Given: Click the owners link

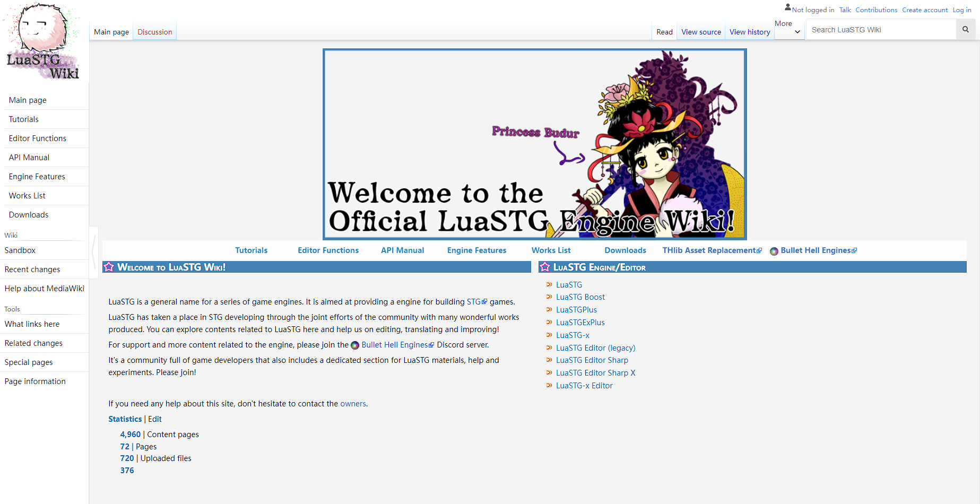Looking at the screenshot, I should [x=353, y=404].
